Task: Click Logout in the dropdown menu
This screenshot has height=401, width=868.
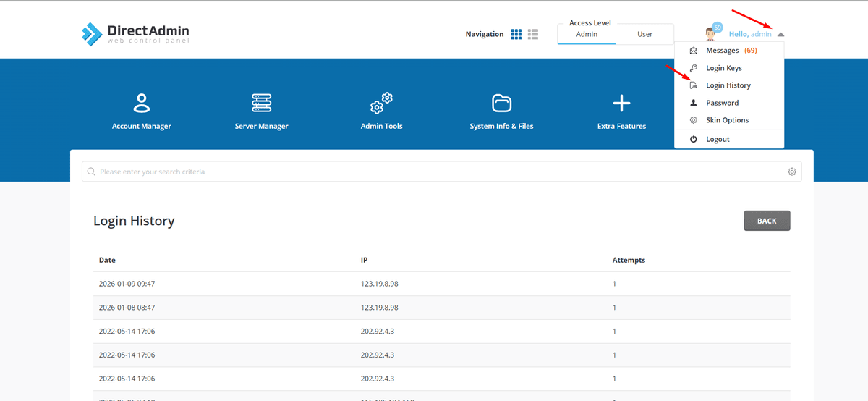Action: click(718, 139)
